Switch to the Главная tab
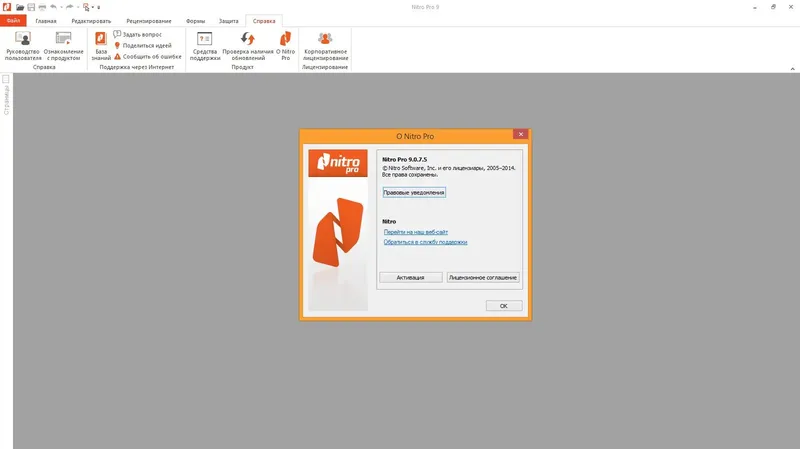The width and height of the screenshot is (800, 449). pos(46,21)
